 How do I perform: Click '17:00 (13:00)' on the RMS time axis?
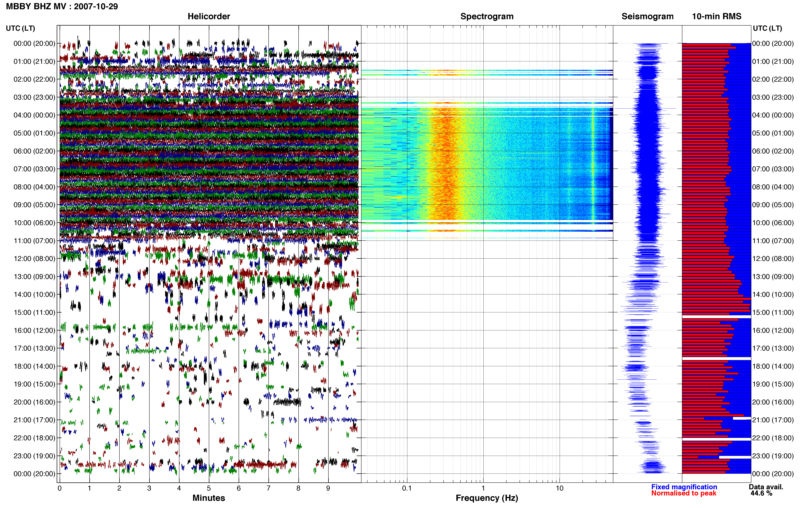point(773,348)
